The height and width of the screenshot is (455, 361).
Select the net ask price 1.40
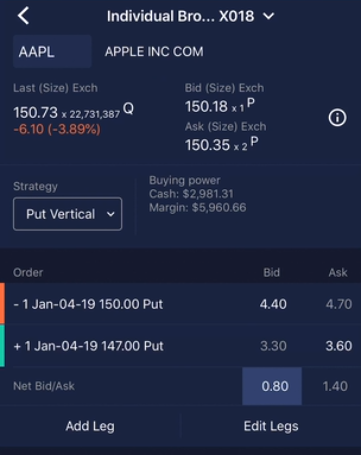tap(335, 386)
